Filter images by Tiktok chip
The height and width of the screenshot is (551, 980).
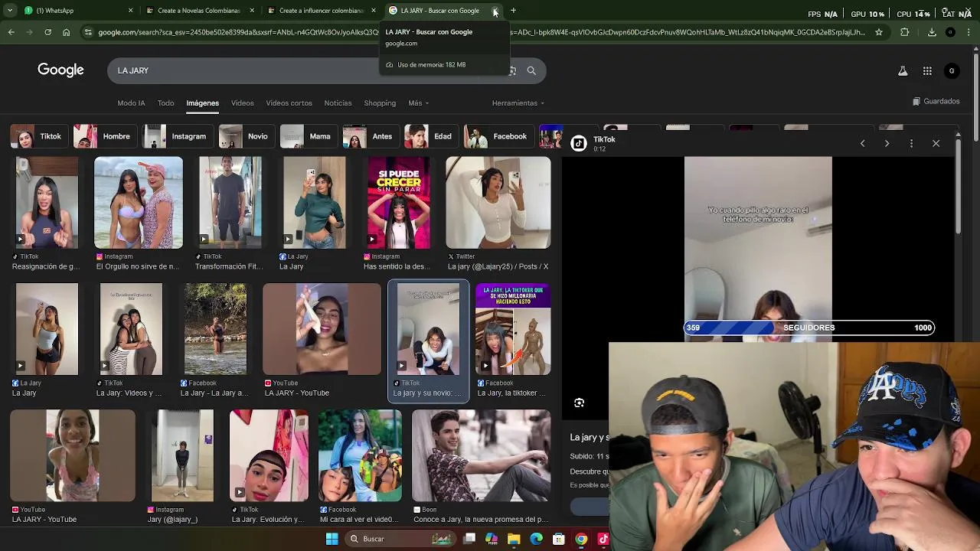pos(38,136)
